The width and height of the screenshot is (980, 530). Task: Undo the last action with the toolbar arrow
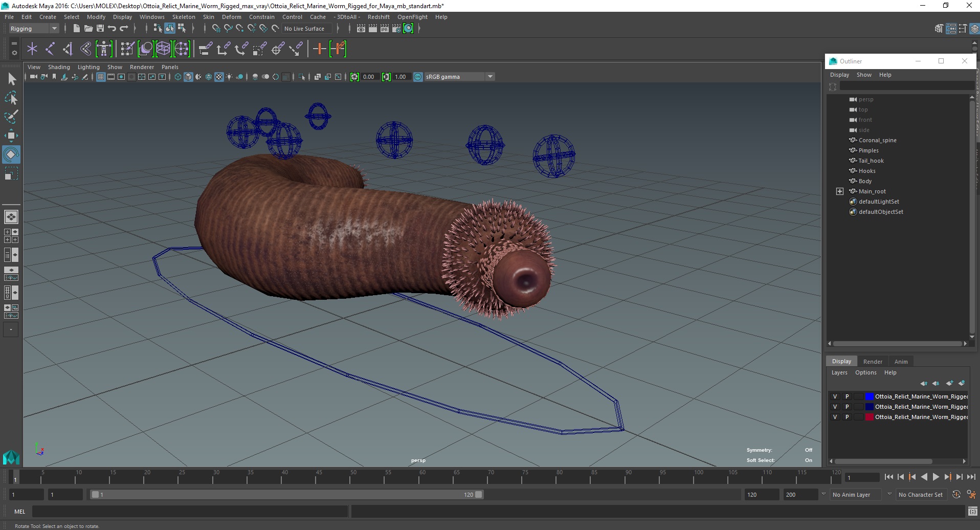pyautogui.click(x=112, y=29)
